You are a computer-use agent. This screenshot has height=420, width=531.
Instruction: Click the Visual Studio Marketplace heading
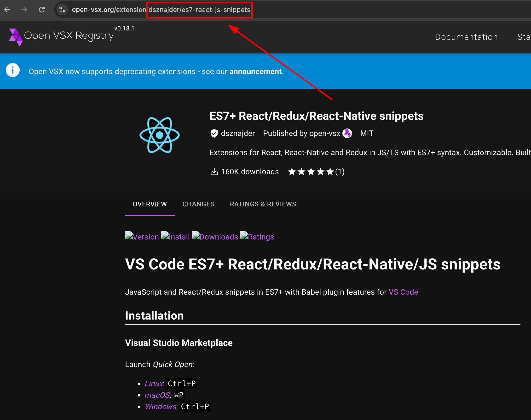179,343
